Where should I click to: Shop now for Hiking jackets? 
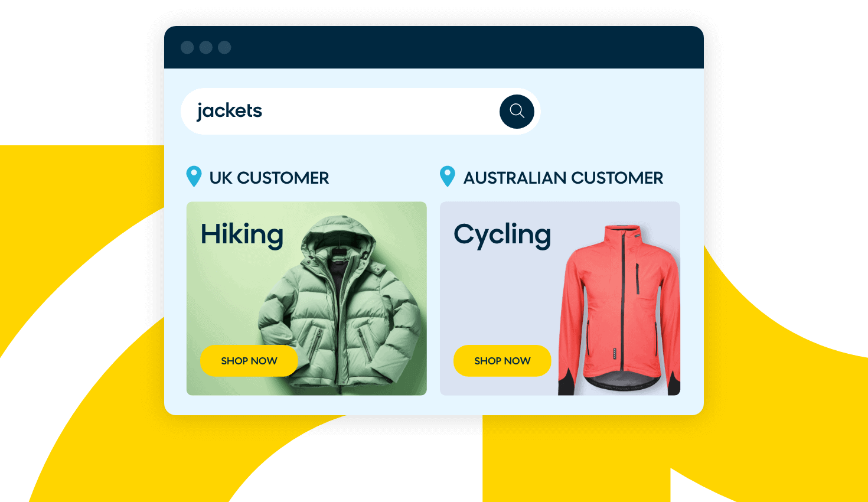249,361
